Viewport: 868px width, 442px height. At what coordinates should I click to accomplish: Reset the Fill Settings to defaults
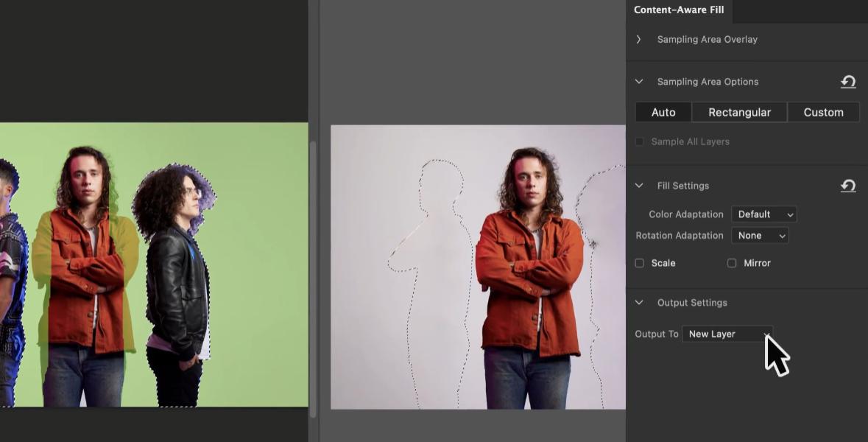(x=848, y=186)
